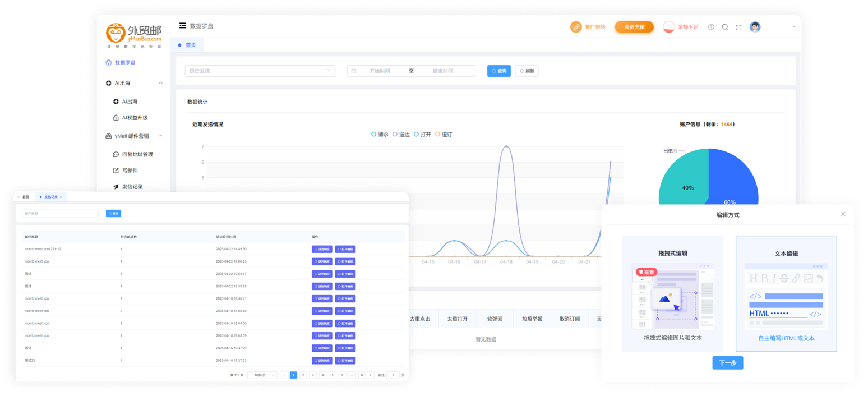Click the HTML text editor illustration thumbnail

pos(786,296)
